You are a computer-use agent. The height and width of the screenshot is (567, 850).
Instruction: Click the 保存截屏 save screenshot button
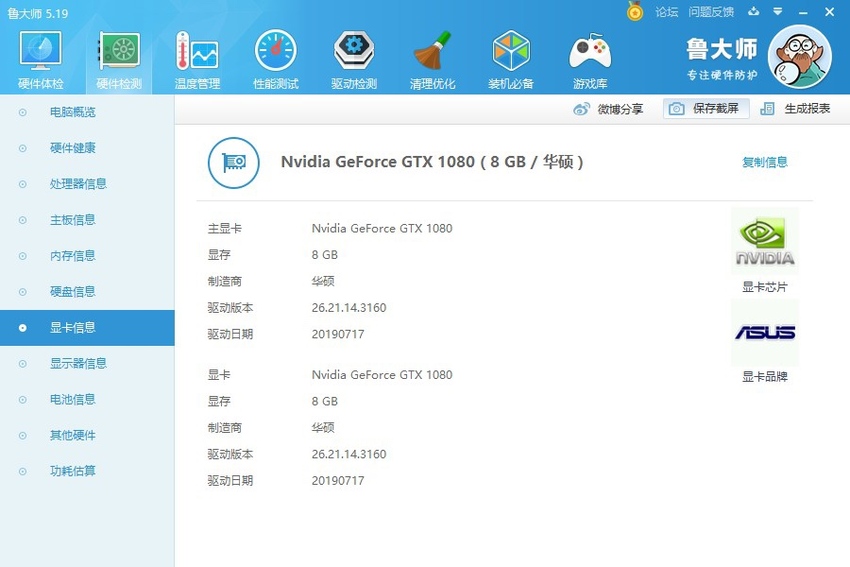coord(706,108)
